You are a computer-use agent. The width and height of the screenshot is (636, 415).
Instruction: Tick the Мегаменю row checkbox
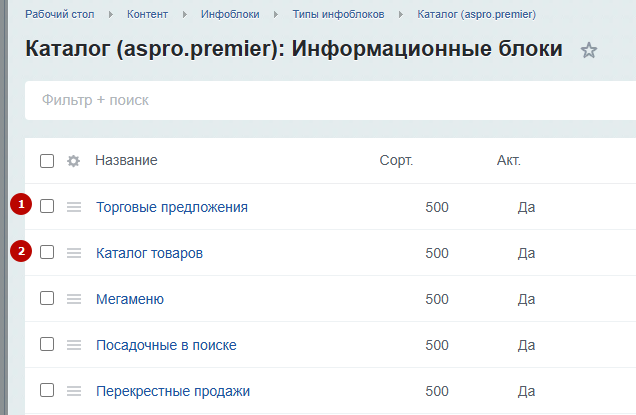click(47, 298)
